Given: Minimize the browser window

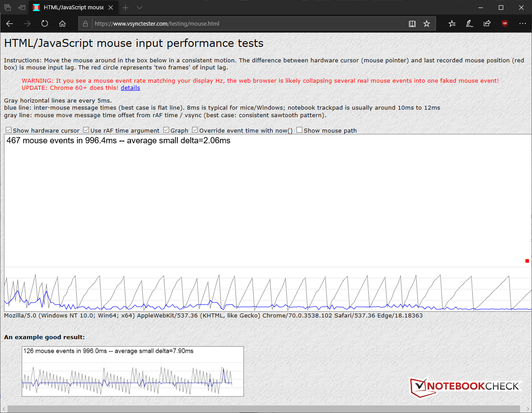Looking at the screenshot, I should coord(480,8).
